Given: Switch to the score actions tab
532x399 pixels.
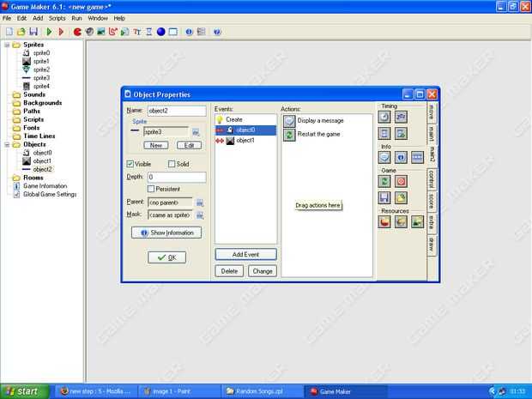Looking at the screenshot, I should 432,201.
